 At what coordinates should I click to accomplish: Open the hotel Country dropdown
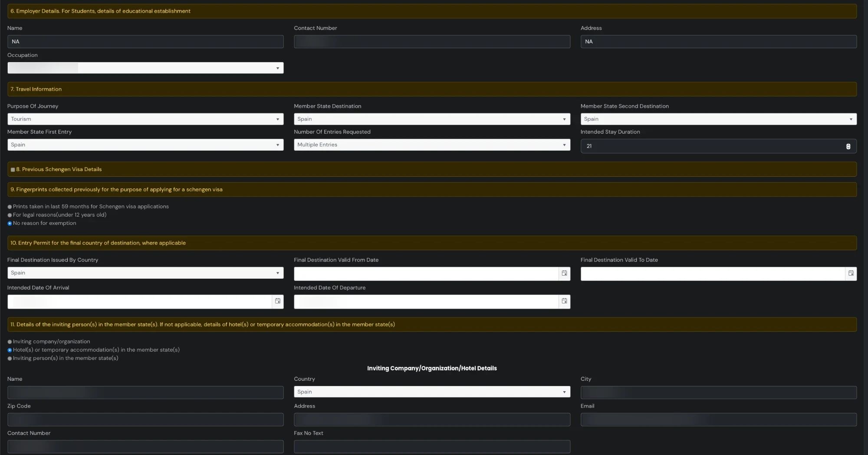432,392
